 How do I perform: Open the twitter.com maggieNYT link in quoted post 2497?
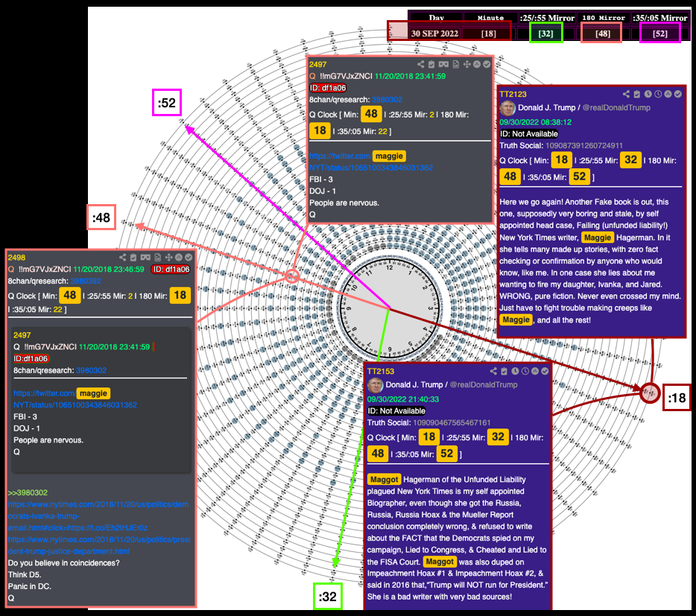pos(75,399)
